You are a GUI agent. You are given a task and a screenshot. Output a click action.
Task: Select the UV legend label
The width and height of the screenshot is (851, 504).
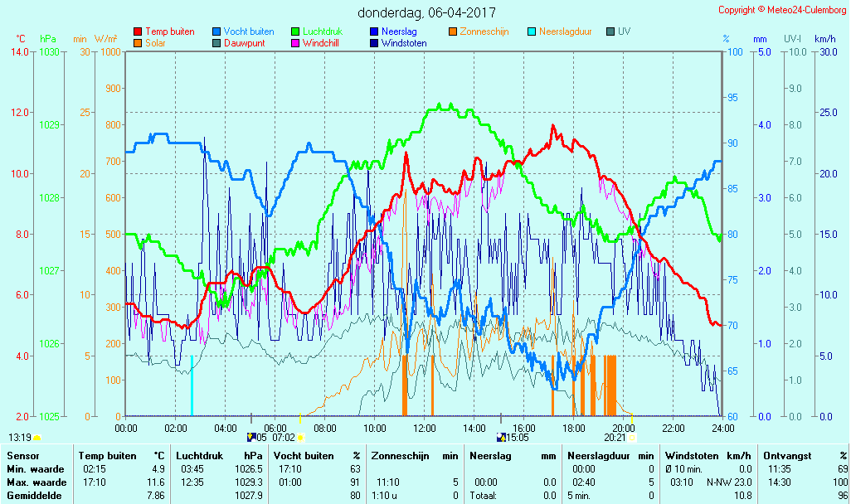625,32
